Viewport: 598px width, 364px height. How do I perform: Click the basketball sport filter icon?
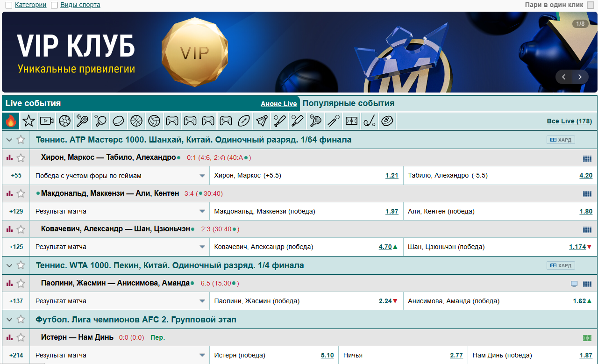pos(136,121)
